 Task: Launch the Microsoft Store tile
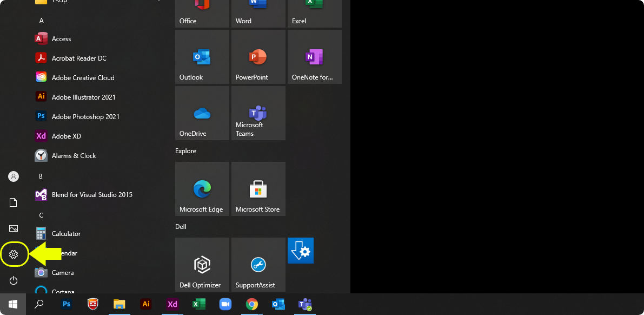[x=258, y=189]
